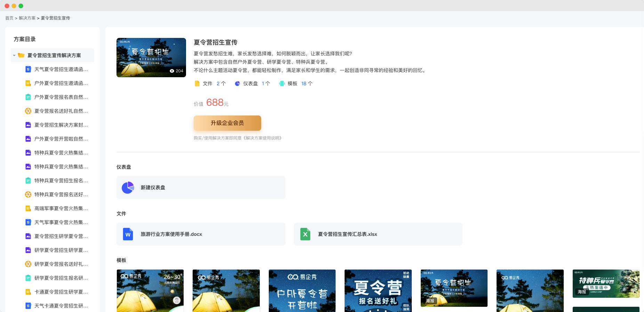The width and height of the screenshot is (644, 312).
Task: Open file 夏令营招生宣传汇总表.xlsx
Action: coord(378,234)
